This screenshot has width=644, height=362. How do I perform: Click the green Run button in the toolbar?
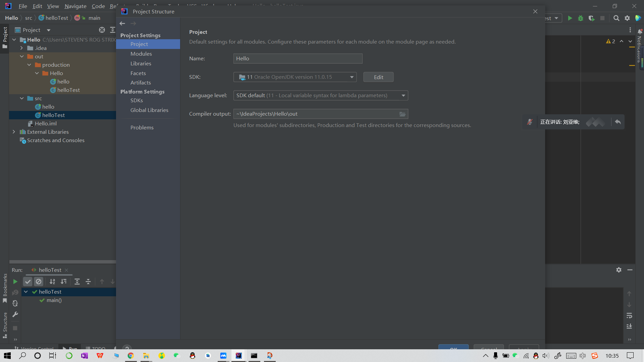click(x=570, y=18)
